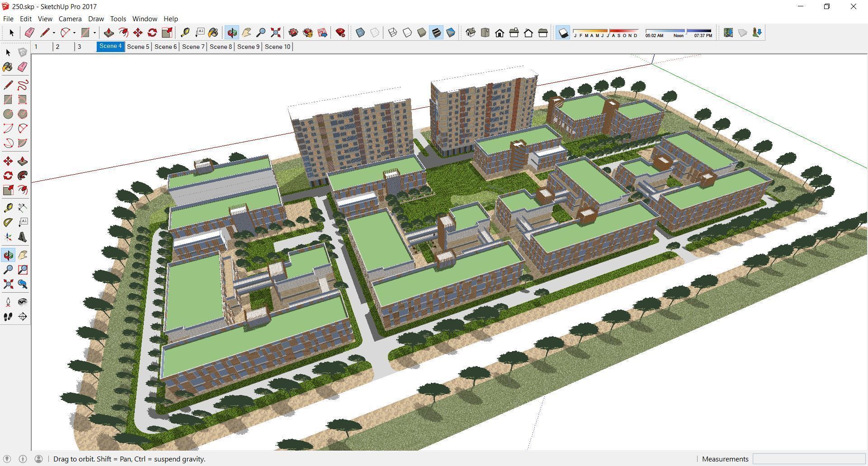Screen dimensions: 868x466
Task: Go back with the Previous view tool
Action: [x=22, y=284]
